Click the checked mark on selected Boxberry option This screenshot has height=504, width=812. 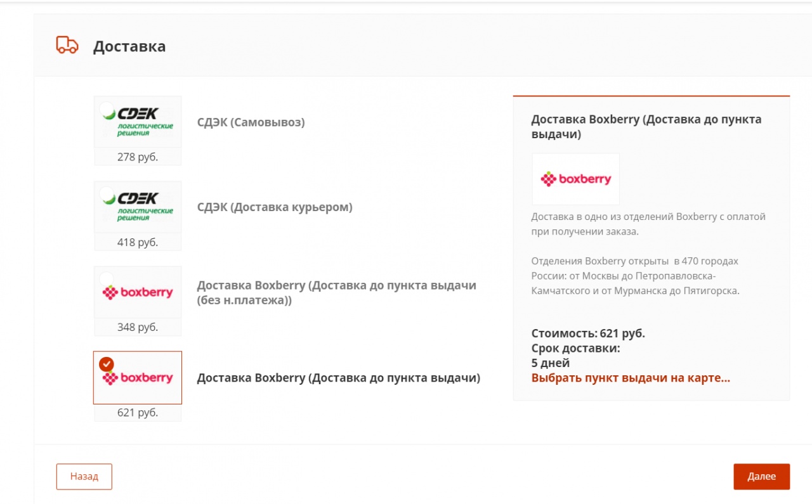[107, 364]
